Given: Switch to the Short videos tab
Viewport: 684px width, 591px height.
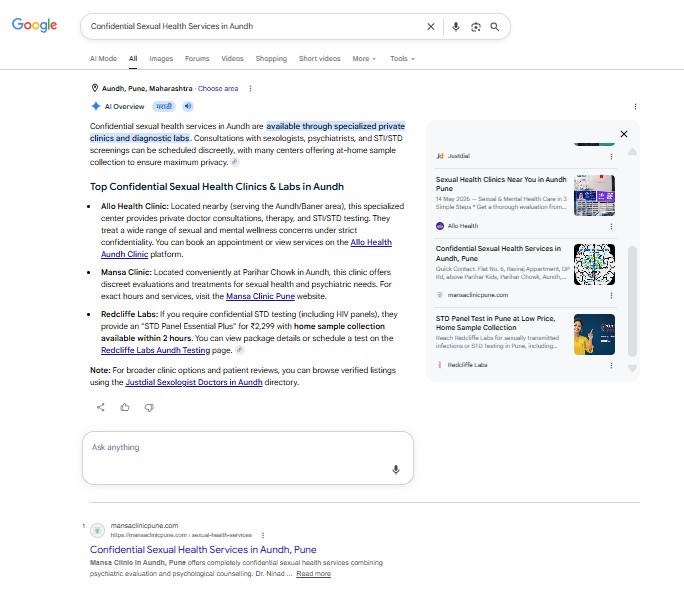Looking at the screenshot, I should pyautogui.click(x=319, y=58).
